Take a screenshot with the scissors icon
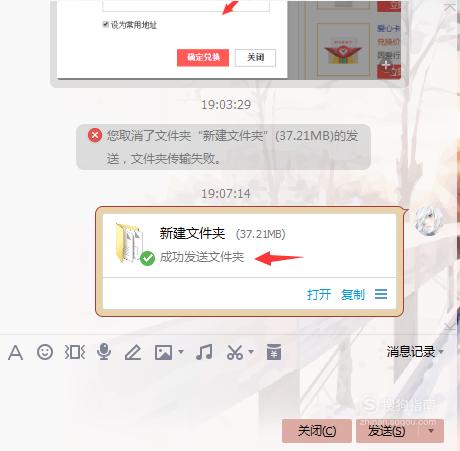Image resolution: width=460 pixels, height=451 pixels. 235,352
